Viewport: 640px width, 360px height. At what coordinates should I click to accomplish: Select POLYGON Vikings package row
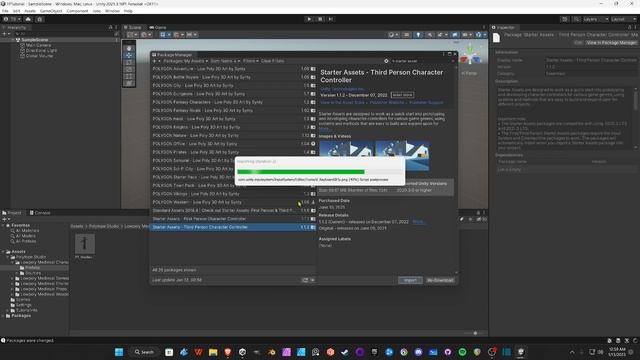point(234,194)
